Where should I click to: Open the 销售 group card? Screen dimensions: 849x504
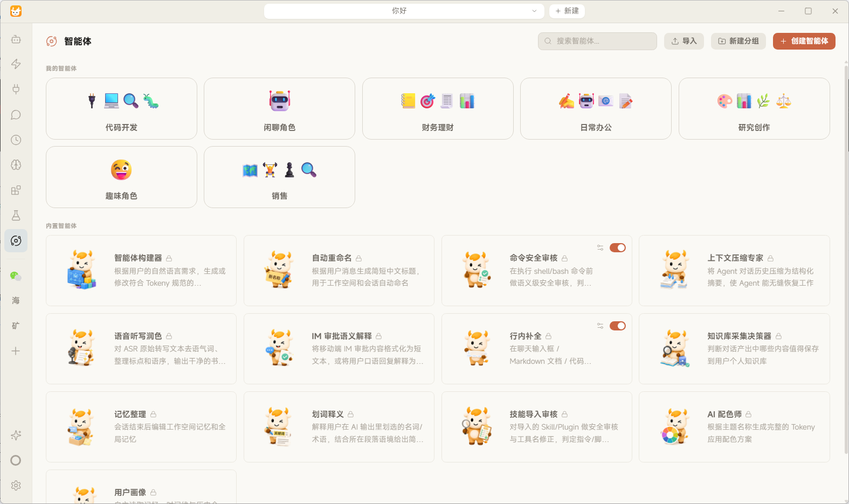tap(279, 177)
